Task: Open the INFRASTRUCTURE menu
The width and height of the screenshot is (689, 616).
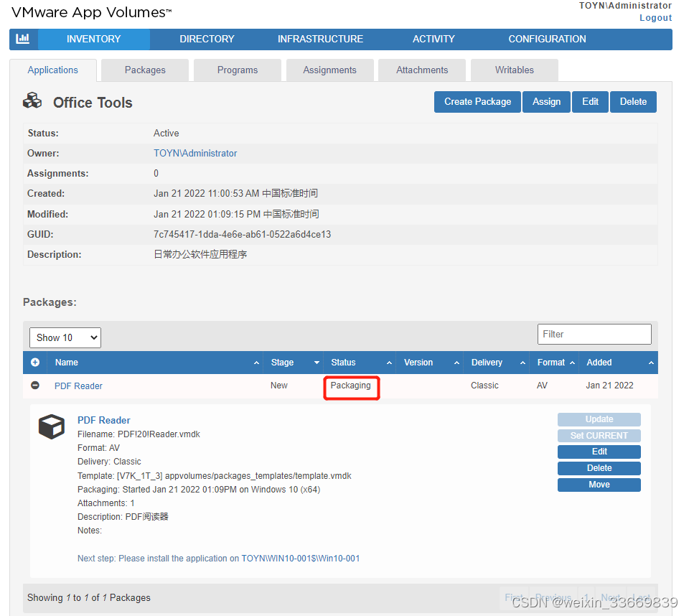Action: point(320,39)
